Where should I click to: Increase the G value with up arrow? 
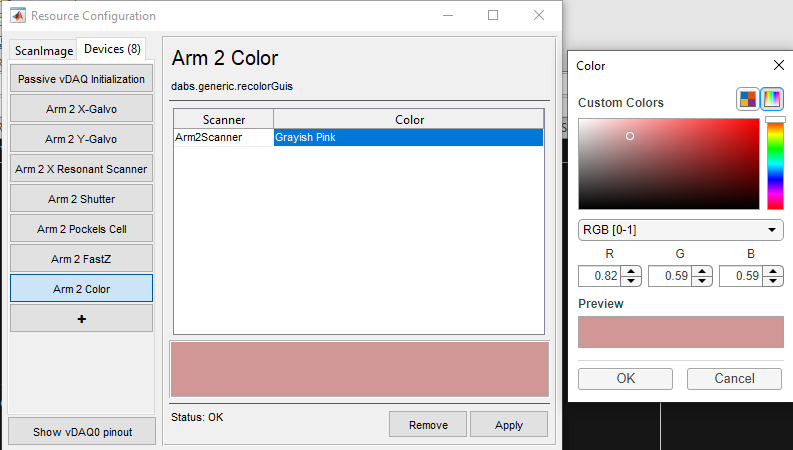702,272
